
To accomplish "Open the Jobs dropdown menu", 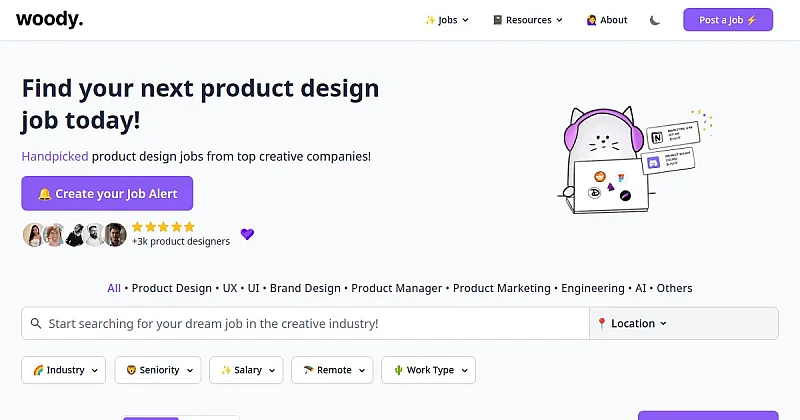I will 447,20.
